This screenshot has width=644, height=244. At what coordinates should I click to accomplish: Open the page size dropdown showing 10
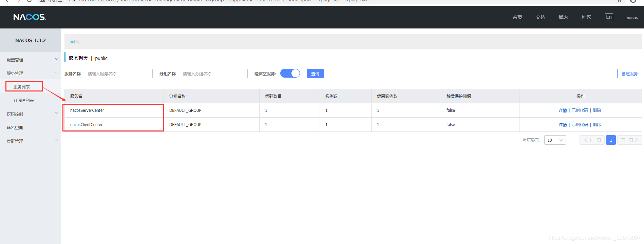point(555,140)
